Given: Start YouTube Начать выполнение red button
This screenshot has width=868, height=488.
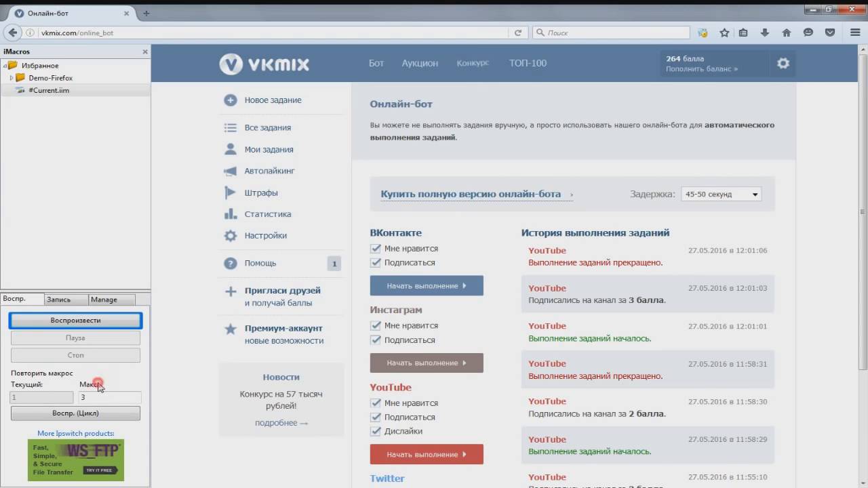Looking at the screenshot, I should (x=427, y=454).
